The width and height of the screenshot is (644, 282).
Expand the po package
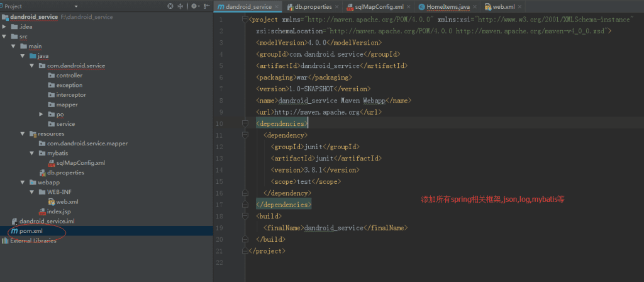(42, 115)
